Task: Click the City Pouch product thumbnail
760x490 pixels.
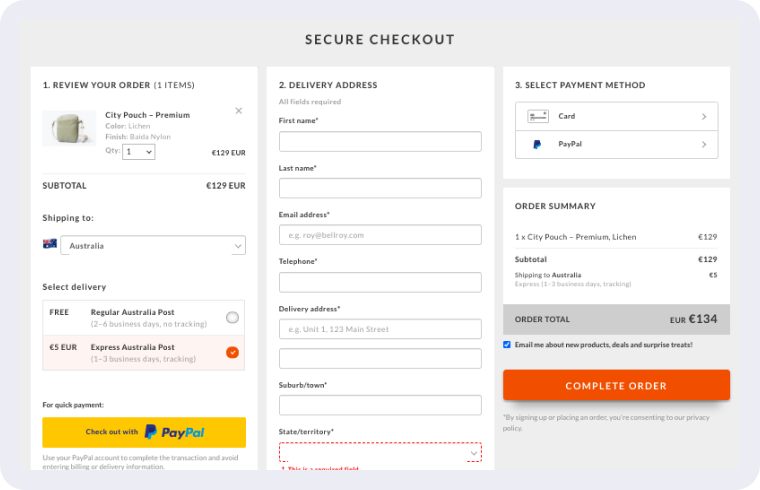Action: (x=69, y=129)
